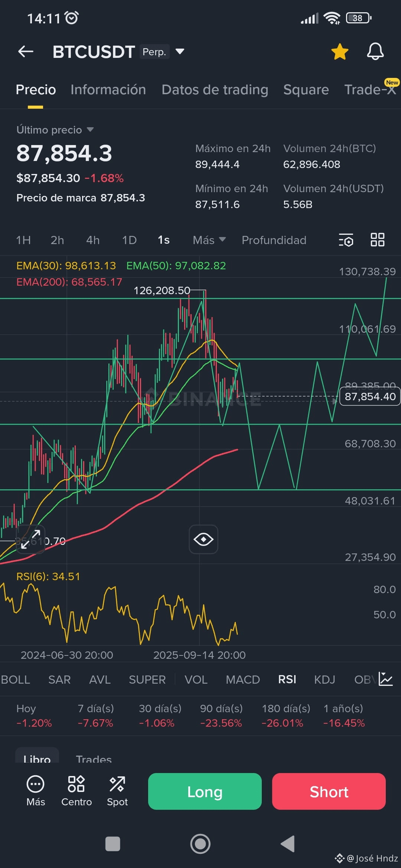401x868 pixels.
Task: Expand chart to fullscreen with arrows icon
Action: 30,539
